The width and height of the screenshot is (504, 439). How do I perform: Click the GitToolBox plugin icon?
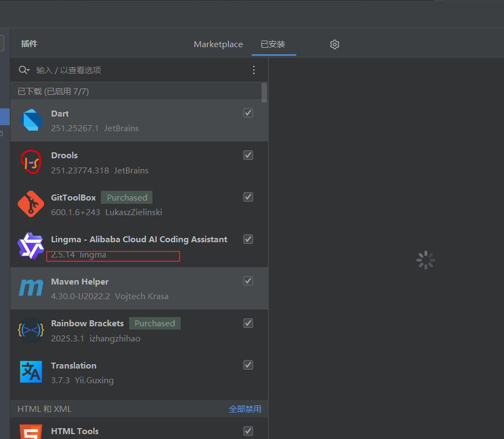click(x=31, y=204)
